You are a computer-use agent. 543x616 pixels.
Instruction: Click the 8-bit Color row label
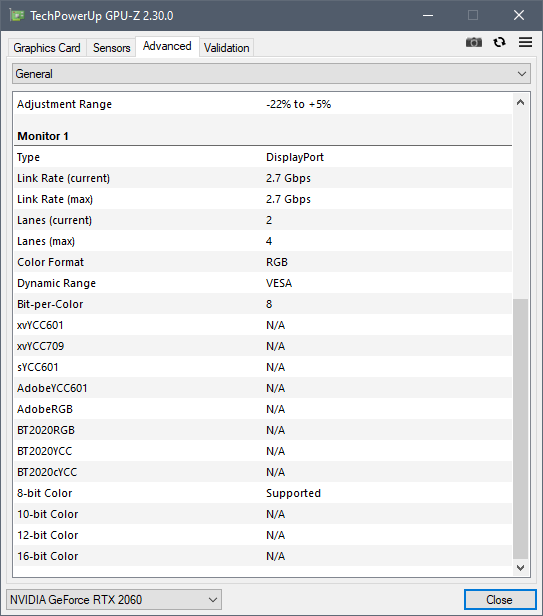point(44,493)
